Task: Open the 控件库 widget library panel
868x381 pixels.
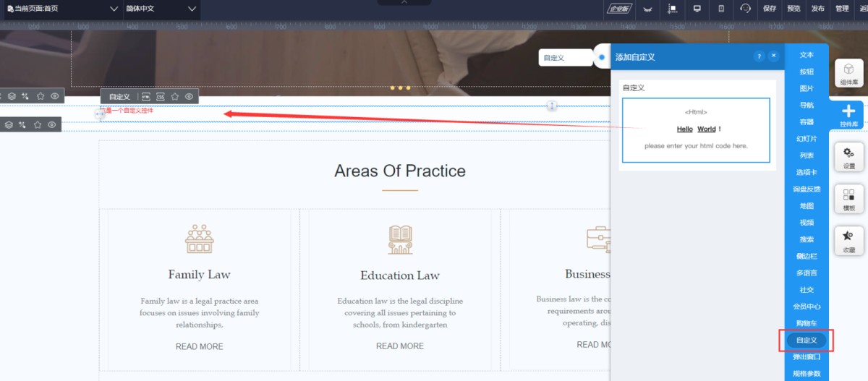Action: click(849, 115)
